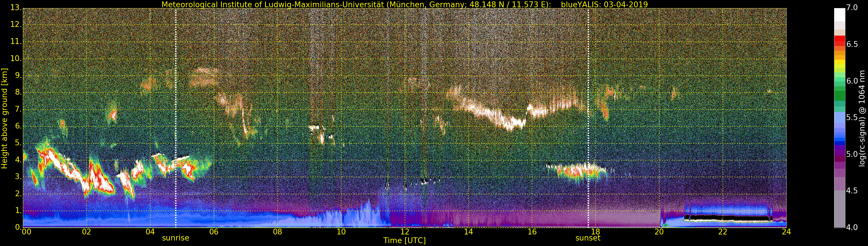
Task: Click the time axis tick label '10'
Action: [341, 232]
